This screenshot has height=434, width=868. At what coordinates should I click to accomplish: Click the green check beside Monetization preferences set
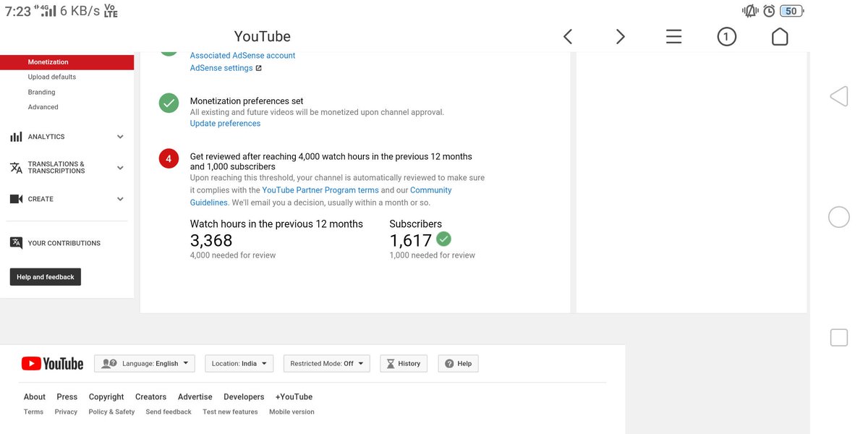tap(169, 103)
